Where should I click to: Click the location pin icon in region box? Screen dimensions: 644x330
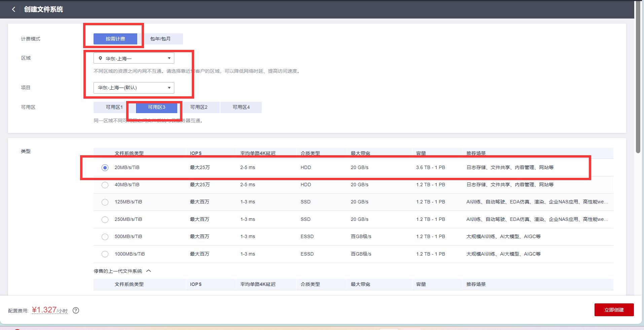pyautogui.click(x=100, y=58)
